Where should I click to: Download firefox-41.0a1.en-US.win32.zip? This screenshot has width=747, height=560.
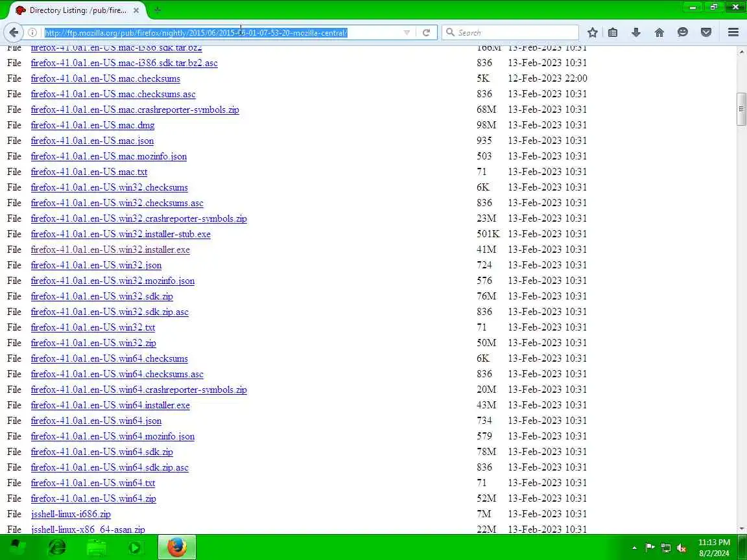93,343
